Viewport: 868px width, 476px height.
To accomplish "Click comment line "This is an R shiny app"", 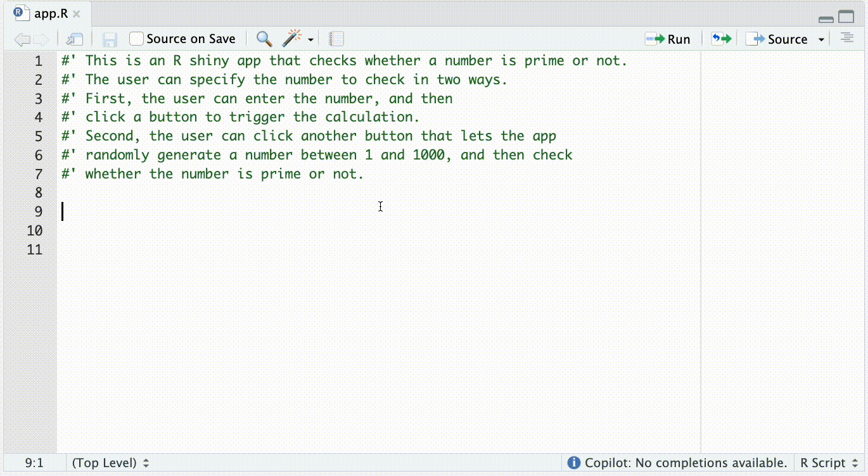I will pyautogui.click(x=344, y=61).
